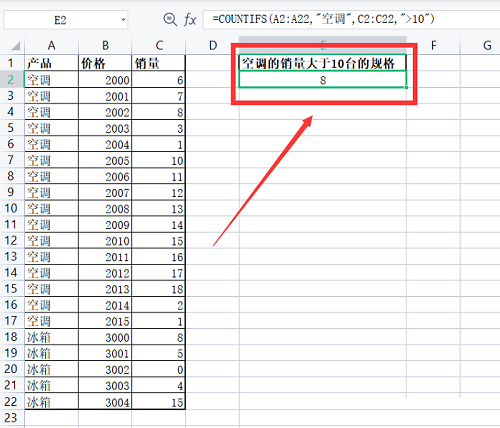Select column F header
Image resolution: width=500 pixels, height=428 pixels.
click(x=433, y=45)
